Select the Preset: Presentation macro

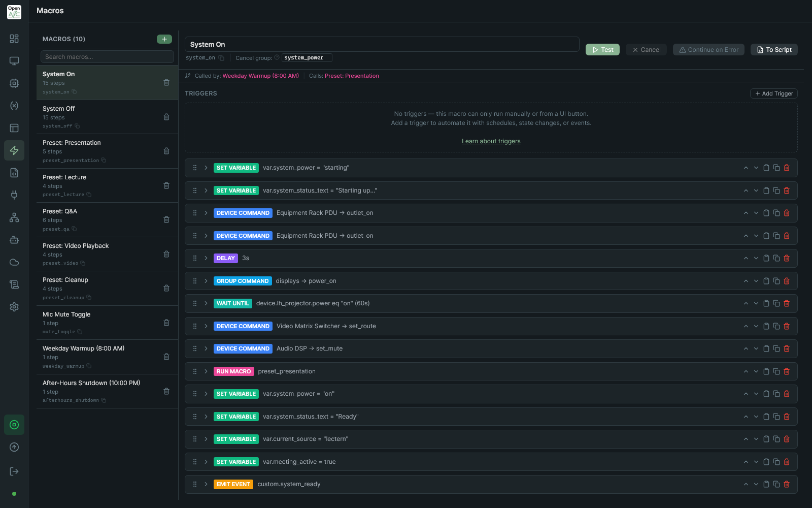pyautogui.click(x=107, y=151)
